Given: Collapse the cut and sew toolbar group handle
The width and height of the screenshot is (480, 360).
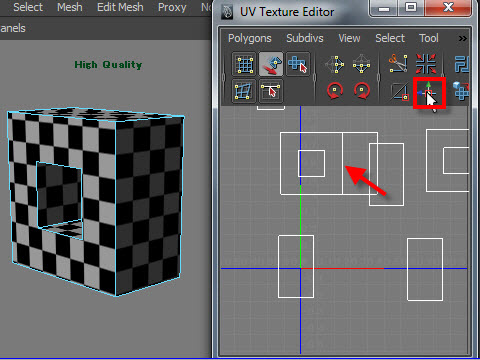Looking at the screenshot, I should [x=379, y=77].
